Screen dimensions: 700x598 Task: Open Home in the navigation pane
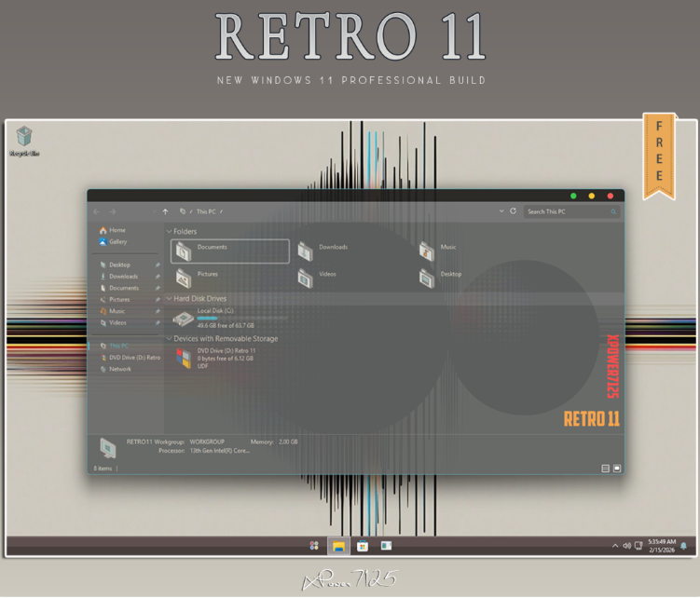(x=113, y=230)
